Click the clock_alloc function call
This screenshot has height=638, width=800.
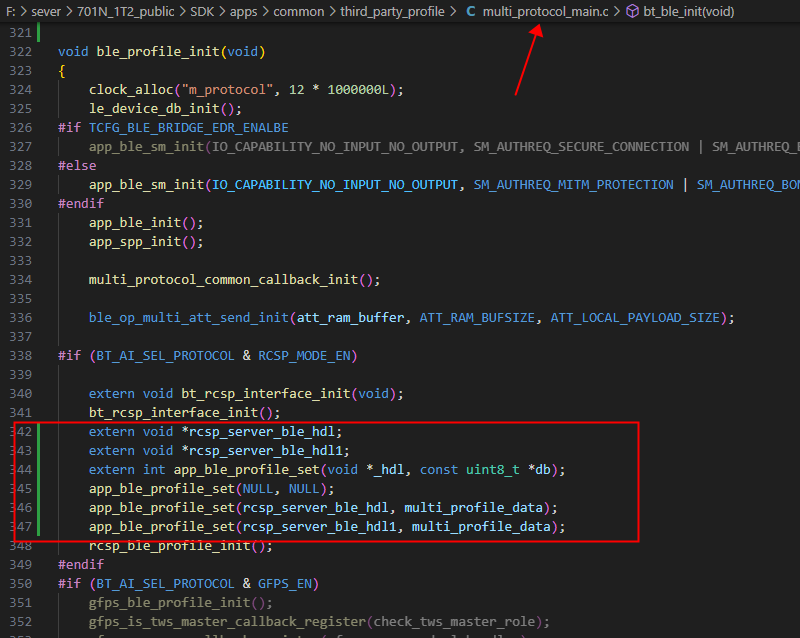point(131,90)
